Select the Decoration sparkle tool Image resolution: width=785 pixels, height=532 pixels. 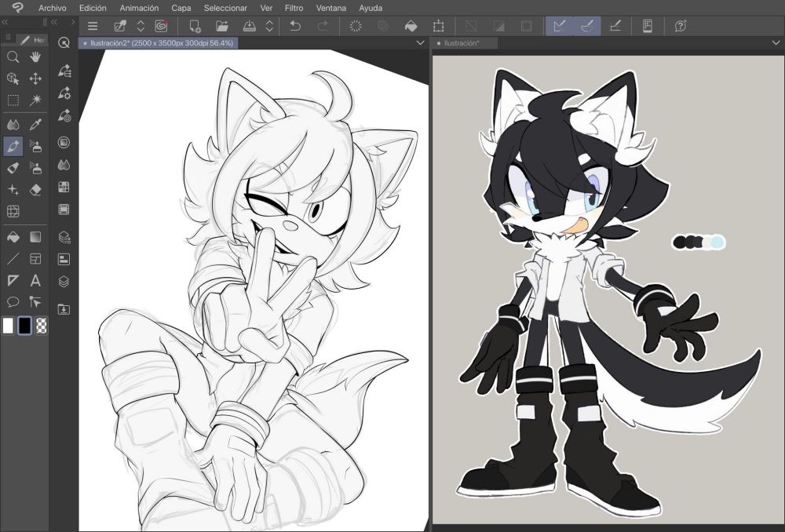pyautogui.click(x=13, y=190)
